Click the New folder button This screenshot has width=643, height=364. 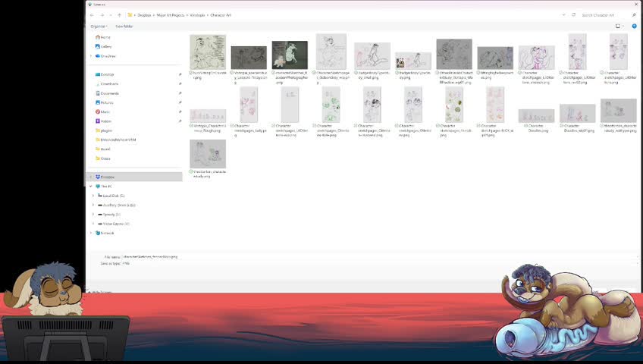click(x=124, y=27)
